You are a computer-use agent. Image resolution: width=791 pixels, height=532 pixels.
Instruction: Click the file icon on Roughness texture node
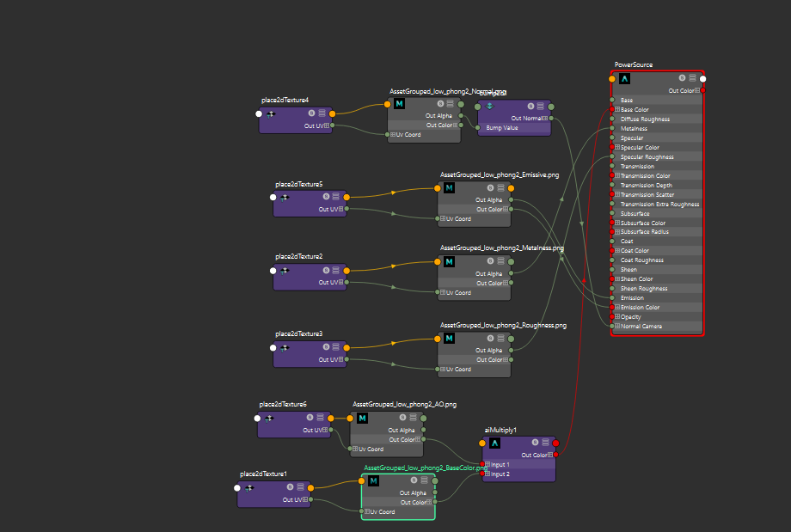pos(449,339)
